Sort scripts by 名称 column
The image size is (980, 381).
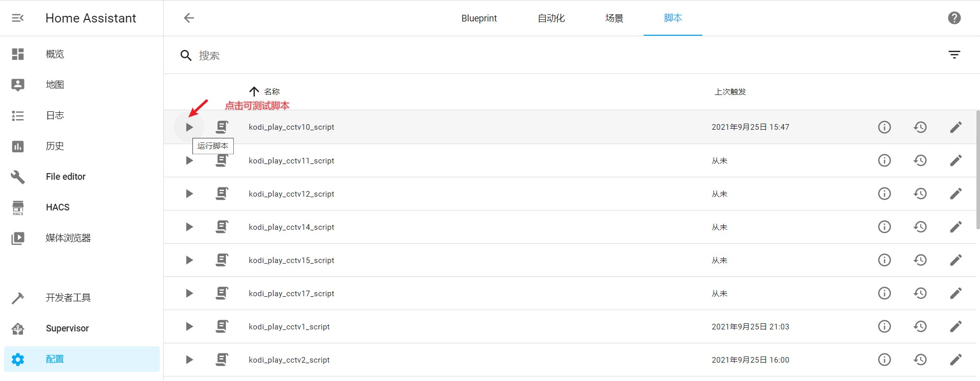272,92
